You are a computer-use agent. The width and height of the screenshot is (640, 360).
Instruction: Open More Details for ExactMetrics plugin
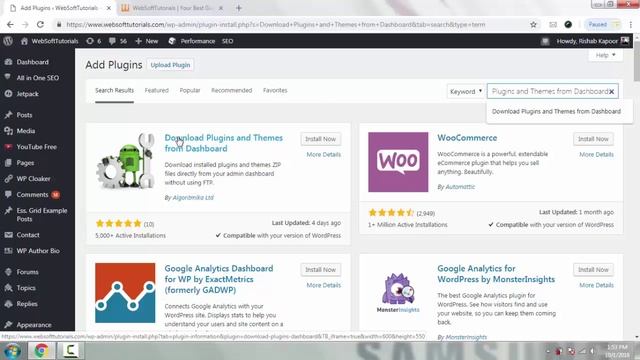[x=324, y=285]
